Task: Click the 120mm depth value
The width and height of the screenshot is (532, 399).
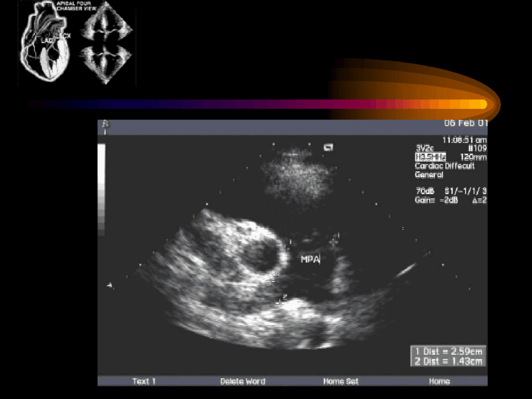Action: click(473, 157)
